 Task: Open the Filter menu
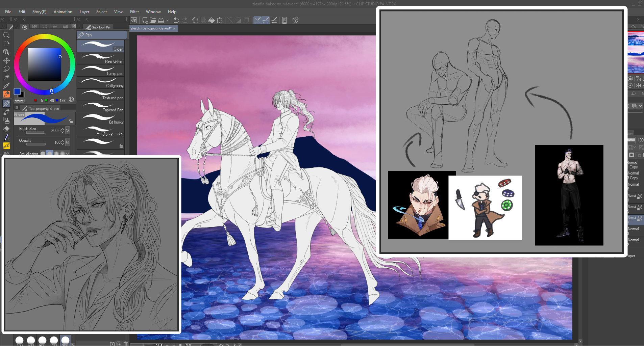[134, 12]
